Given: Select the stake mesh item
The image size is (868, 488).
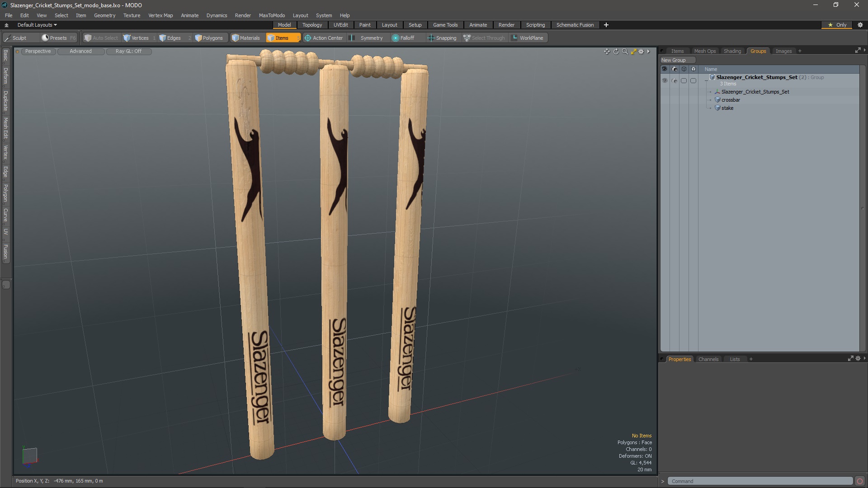Looking at the screenshot, I should [727, 108].
